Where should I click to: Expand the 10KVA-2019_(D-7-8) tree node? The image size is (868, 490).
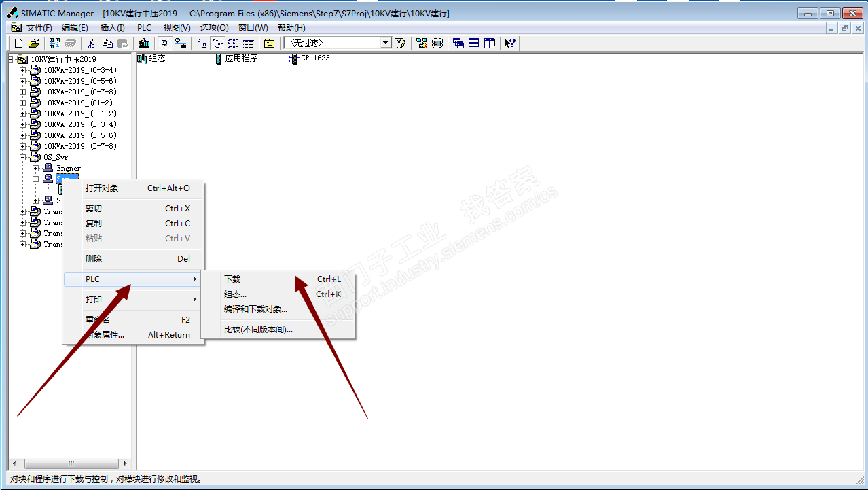pyautogui.click(x=23, y=146)
